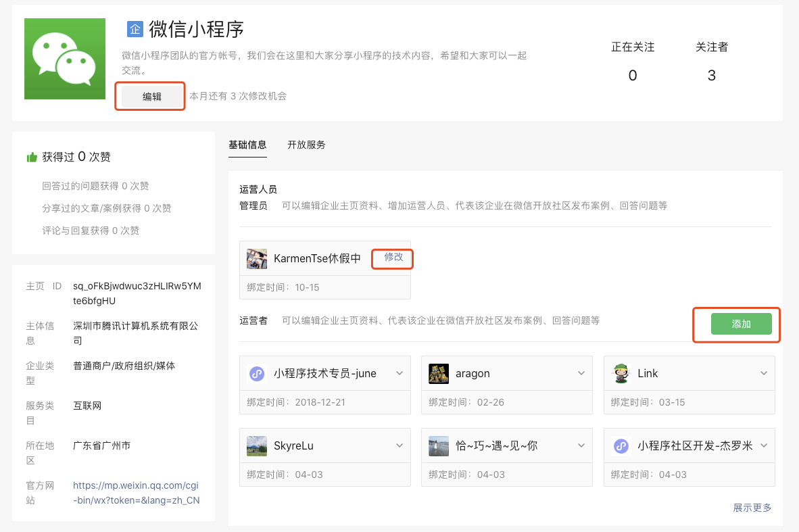The width and height of the screenshot is (799, 532).
Task: Click 修改 link beside KarmenTse休假中
Action: point(393,258)
